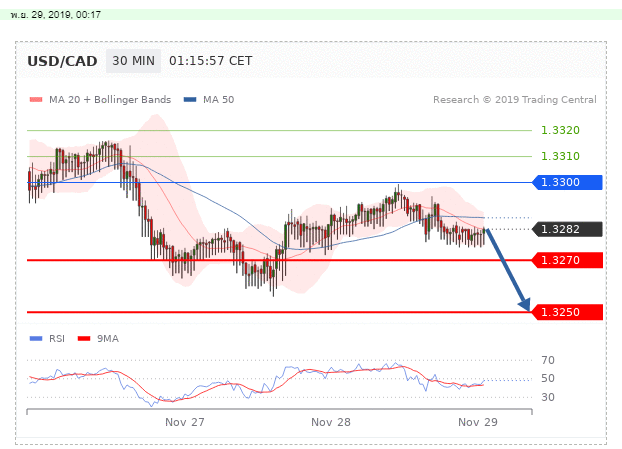This screenshot has height=449, width=622.
Task: Click the RSI 70 axis value
Action: point(548,360)
